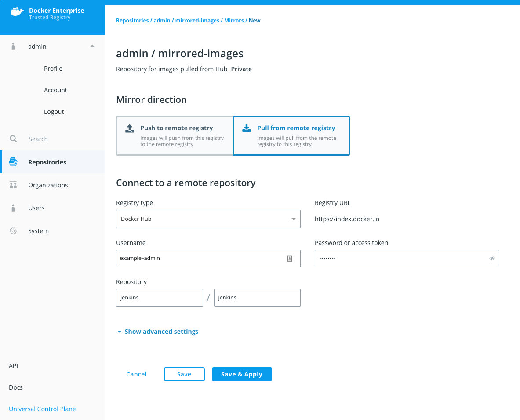This screenshot has height=420, width=520.
Task: Open Account in sidebar
Action: [55, 90]
